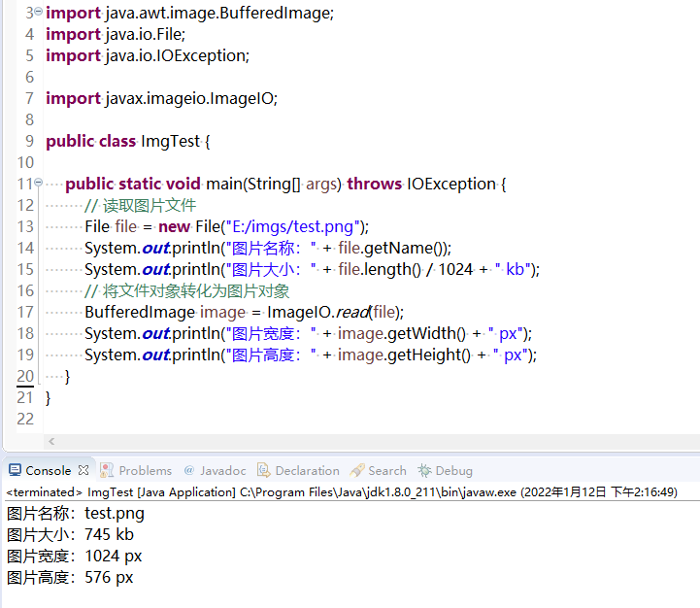The width and height of the screenshot is (700, 608).
Task: Collapse the import block fold marker
Action: pyautogui.click(x=39, y=11)
